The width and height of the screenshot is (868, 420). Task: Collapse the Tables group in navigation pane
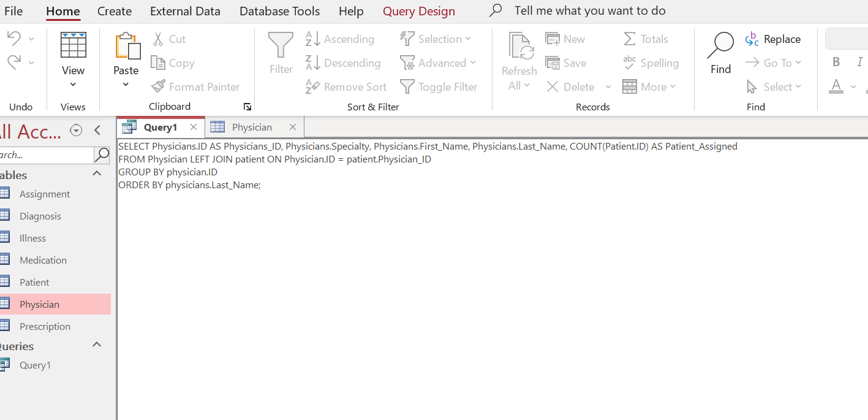click(96, 174)
